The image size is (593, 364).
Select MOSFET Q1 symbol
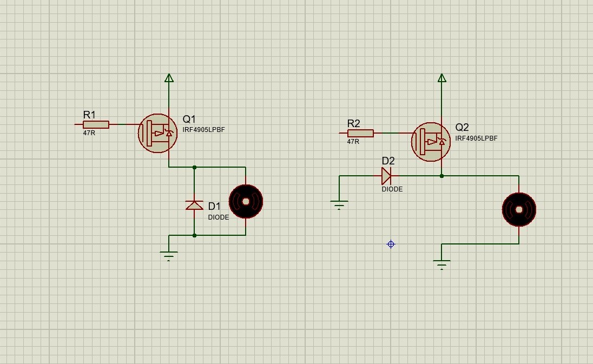tap(157, 133)
